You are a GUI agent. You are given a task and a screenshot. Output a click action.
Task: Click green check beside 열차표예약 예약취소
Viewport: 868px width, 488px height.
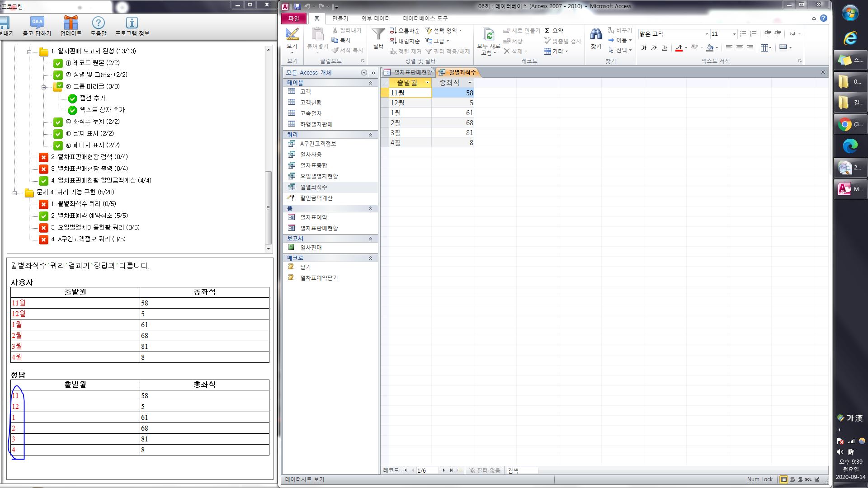[43, 216]
